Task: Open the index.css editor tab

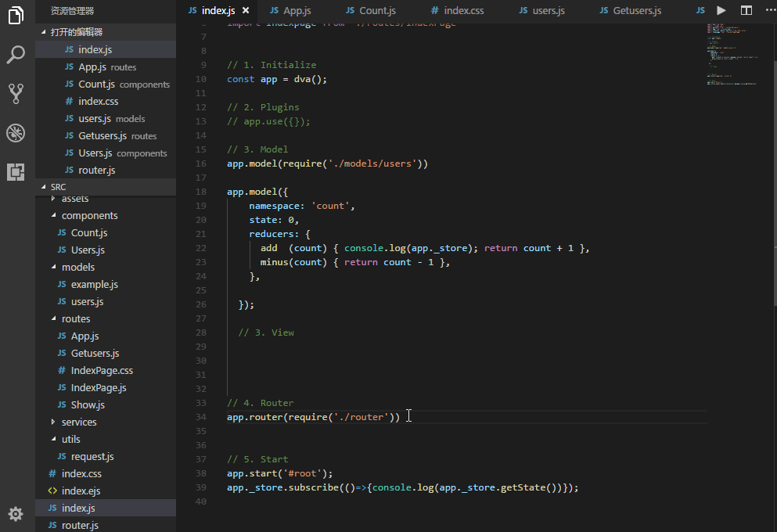Action: 462,11
